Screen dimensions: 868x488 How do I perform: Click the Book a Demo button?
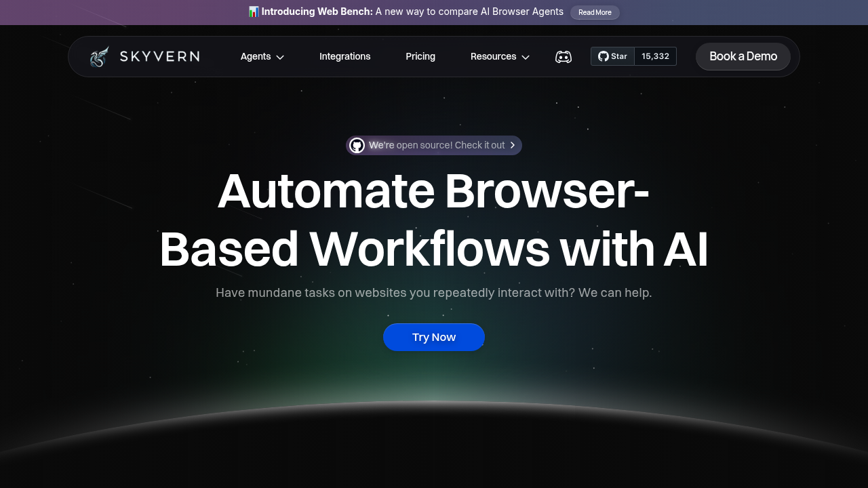click(x=743, y=56)
